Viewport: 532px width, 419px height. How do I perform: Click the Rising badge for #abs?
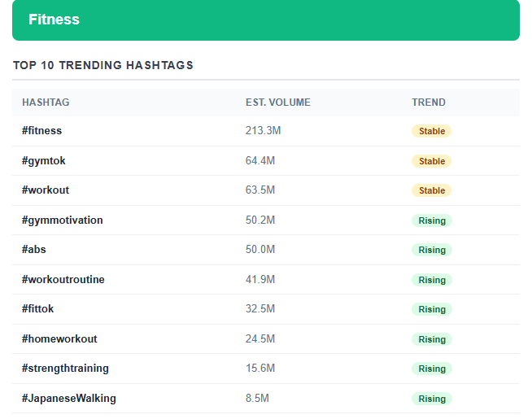click(432, 250)
